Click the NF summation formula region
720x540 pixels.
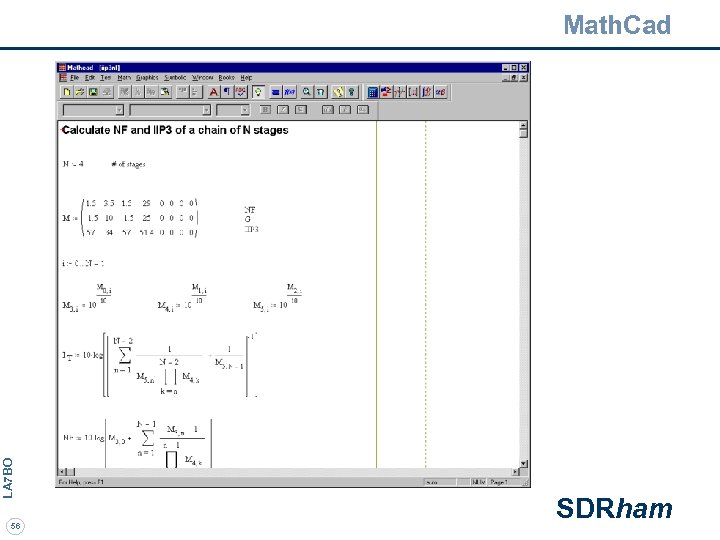click(137, 443)
